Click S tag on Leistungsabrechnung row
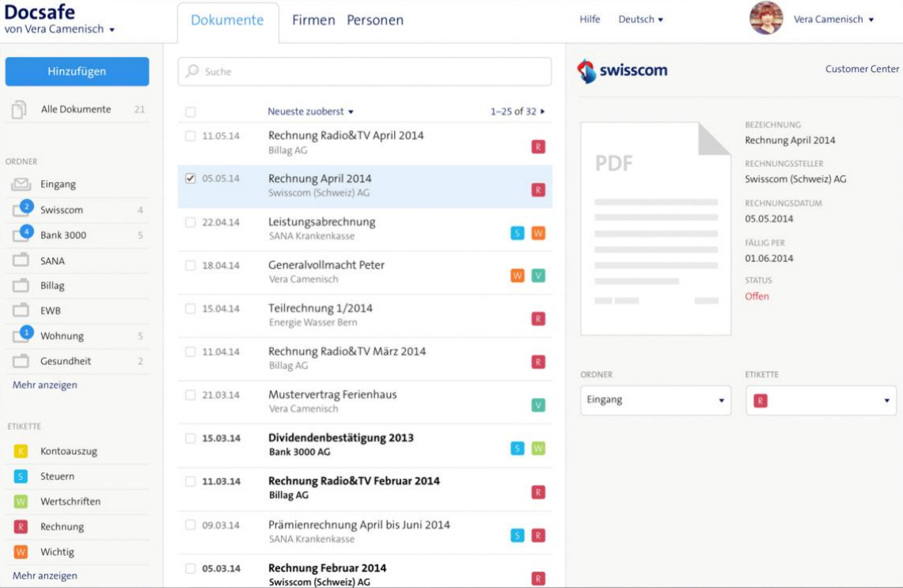The image size is (903, 588). pyautogui.click(x=517, y=233)
